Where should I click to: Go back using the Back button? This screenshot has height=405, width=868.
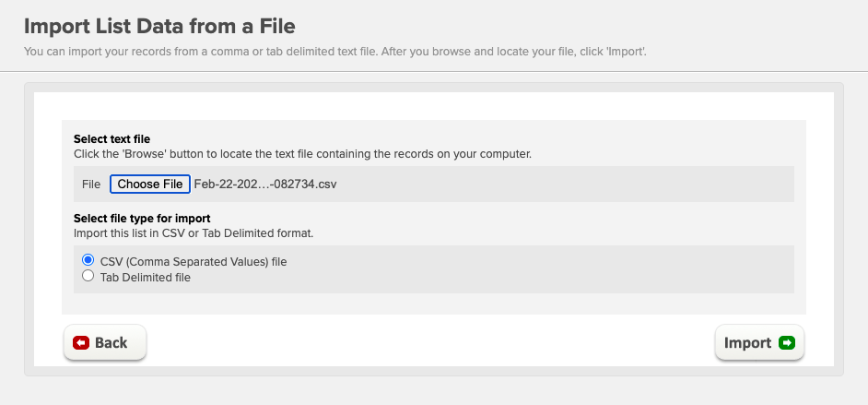pos(105,342)
